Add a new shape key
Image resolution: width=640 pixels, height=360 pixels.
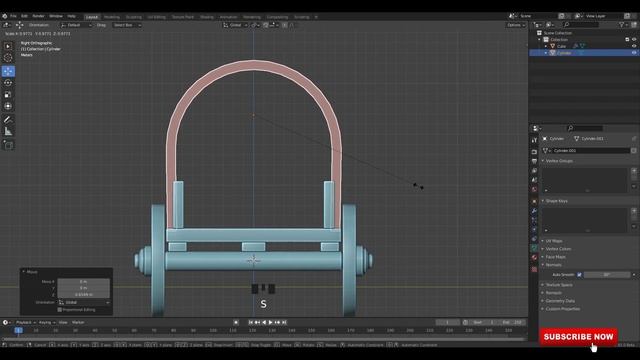[634, 211]
